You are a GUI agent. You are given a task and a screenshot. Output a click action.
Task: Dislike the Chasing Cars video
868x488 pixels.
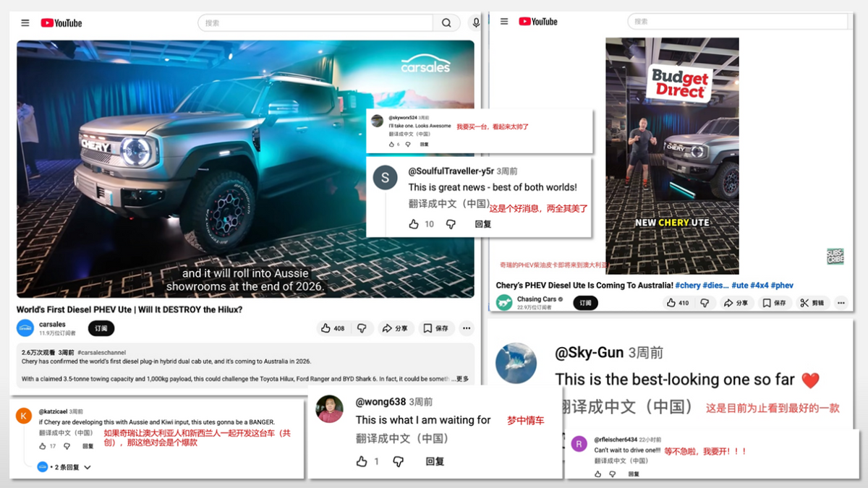705,303
